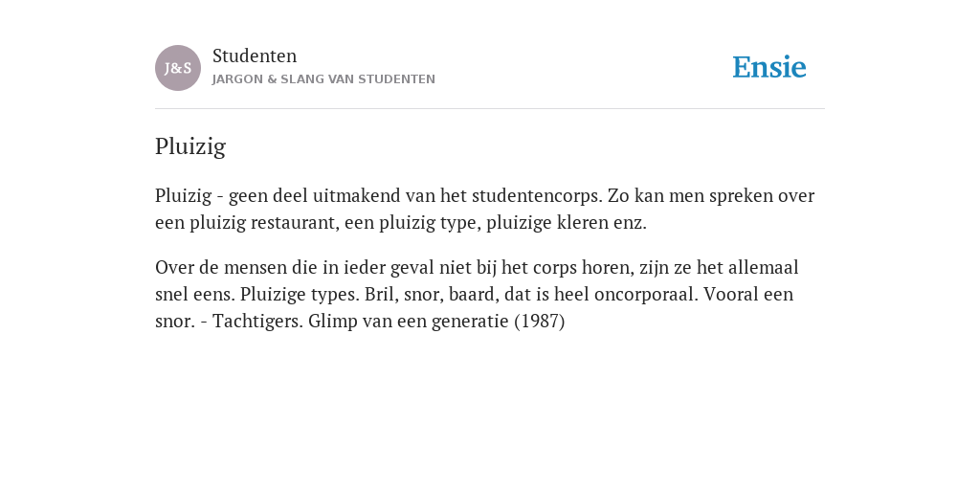This screenshot has width=980, height=490.
Task: Click the phrase Vooral een at line end
Action: click(x=748, y=294)
